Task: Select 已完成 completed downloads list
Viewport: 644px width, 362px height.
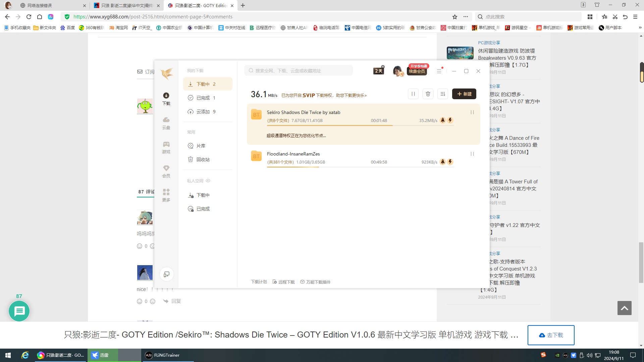Action: pyautogui.click(x=203, y=98)
